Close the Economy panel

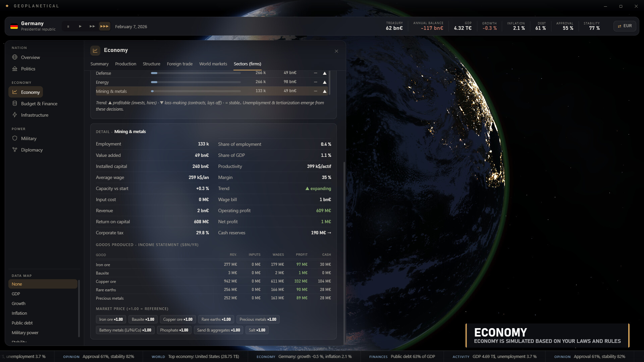(336, 51)
